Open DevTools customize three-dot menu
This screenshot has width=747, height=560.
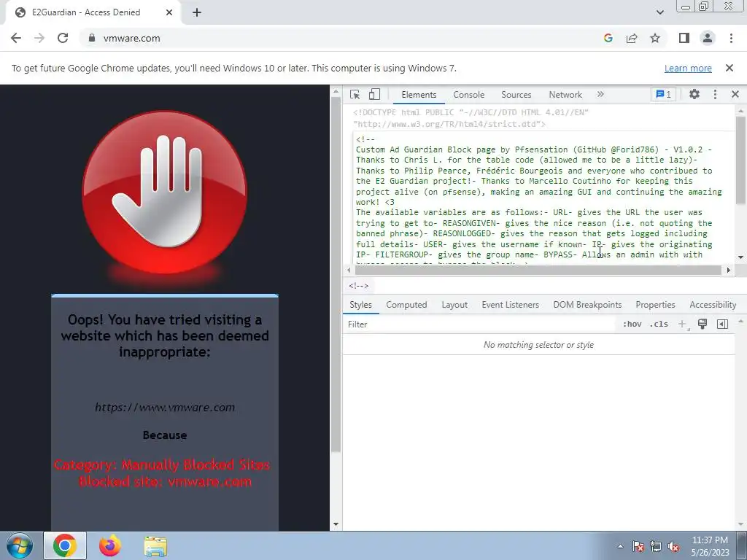[715, 94]
